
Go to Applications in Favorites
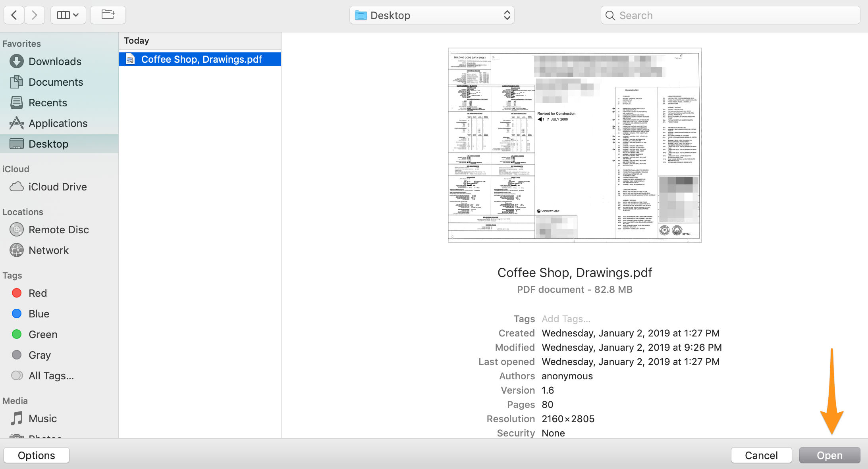coord(58,123)
